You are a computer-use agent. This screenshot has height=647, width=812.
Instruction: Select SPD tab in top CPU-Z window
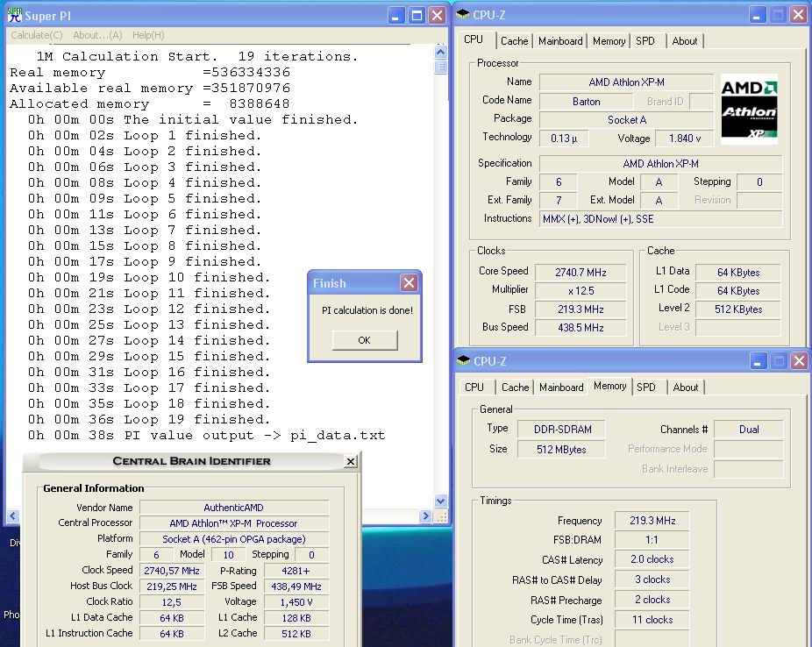pos(645,41)
